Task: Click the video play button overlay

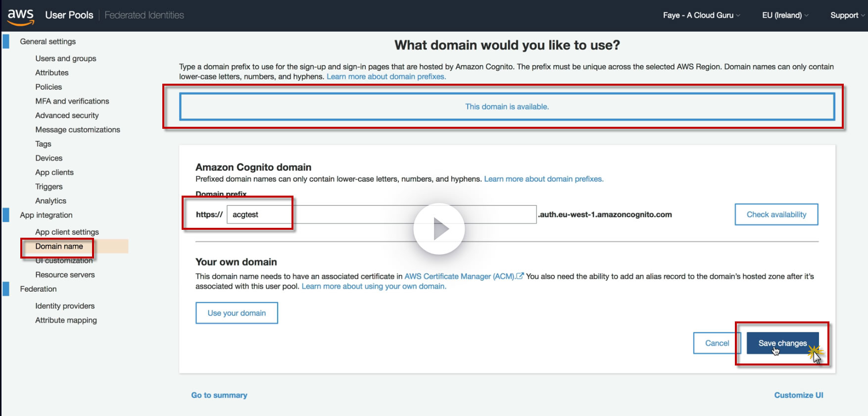Action: (x=439, y=229)
